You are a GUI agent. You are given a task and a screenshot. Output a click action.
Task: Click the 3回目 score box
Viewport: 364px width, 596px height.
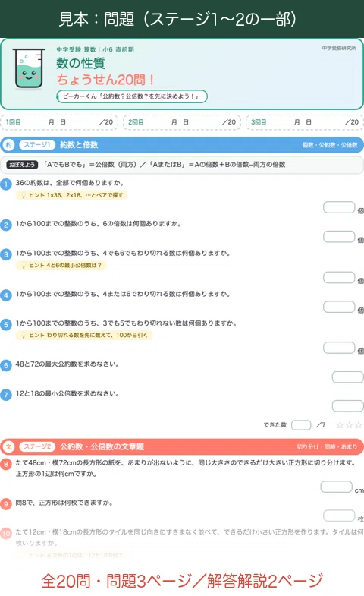point(305,122)
